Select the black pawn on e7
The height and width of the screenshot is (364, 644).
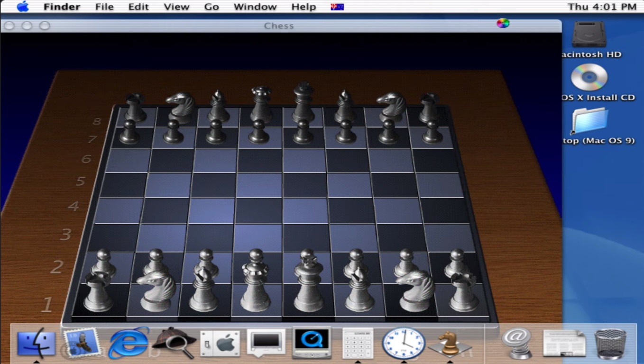304,131
